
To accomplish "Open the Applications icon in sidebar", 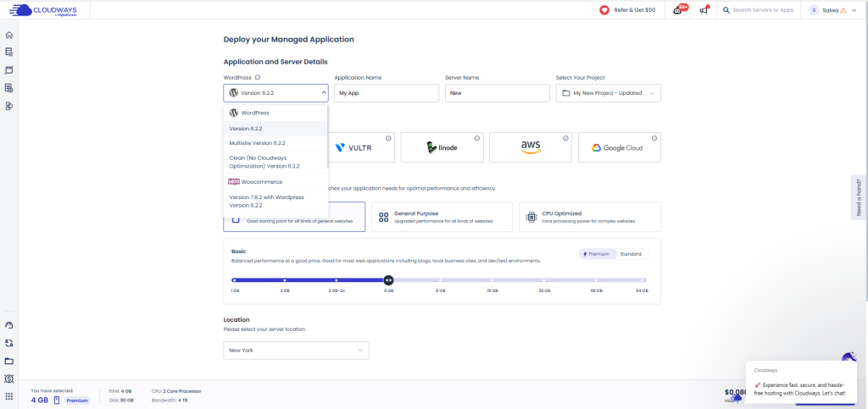I will tap(8, 70).
